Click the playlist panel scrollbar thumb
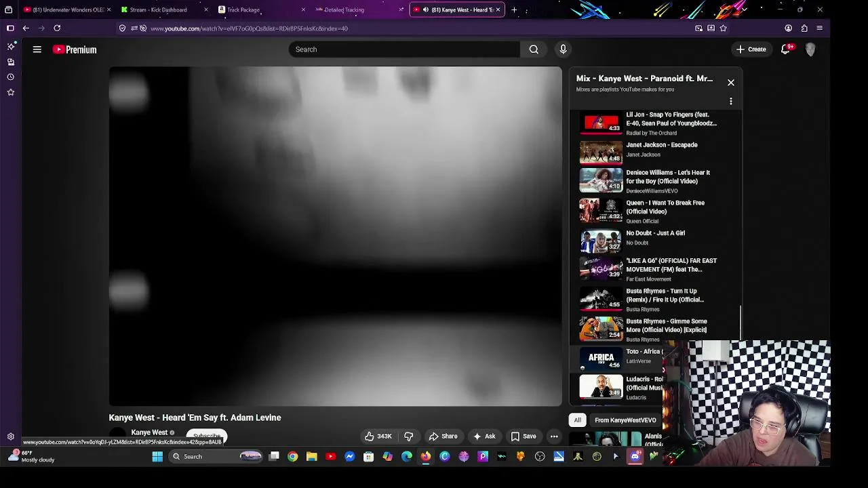 (x=741, y=321)
